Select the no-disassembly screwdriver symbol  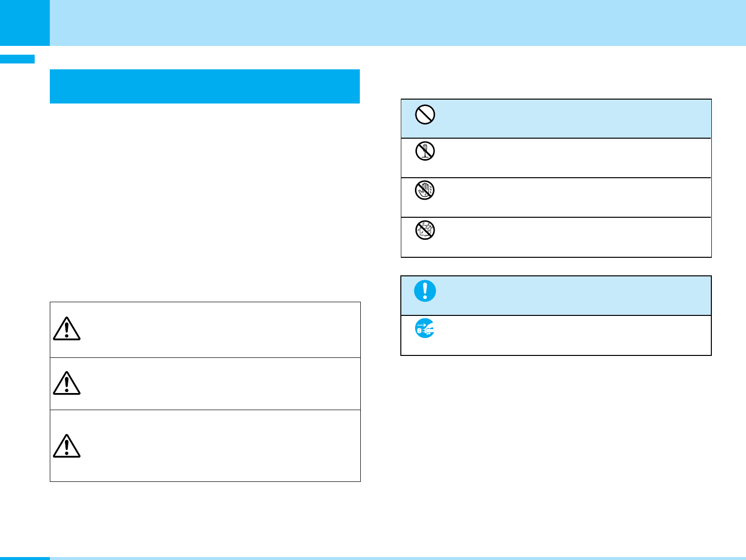coord(425,151)
